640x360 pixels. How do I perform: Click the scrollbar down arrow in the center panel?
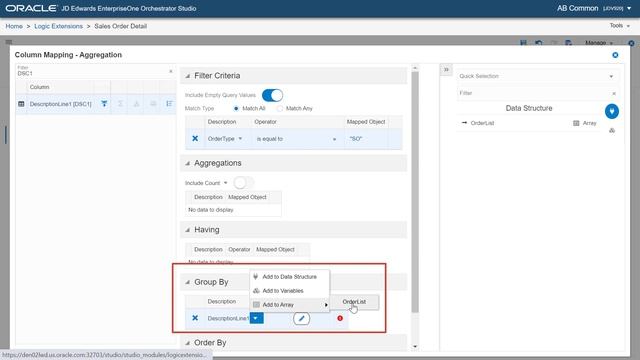(415, 347)
